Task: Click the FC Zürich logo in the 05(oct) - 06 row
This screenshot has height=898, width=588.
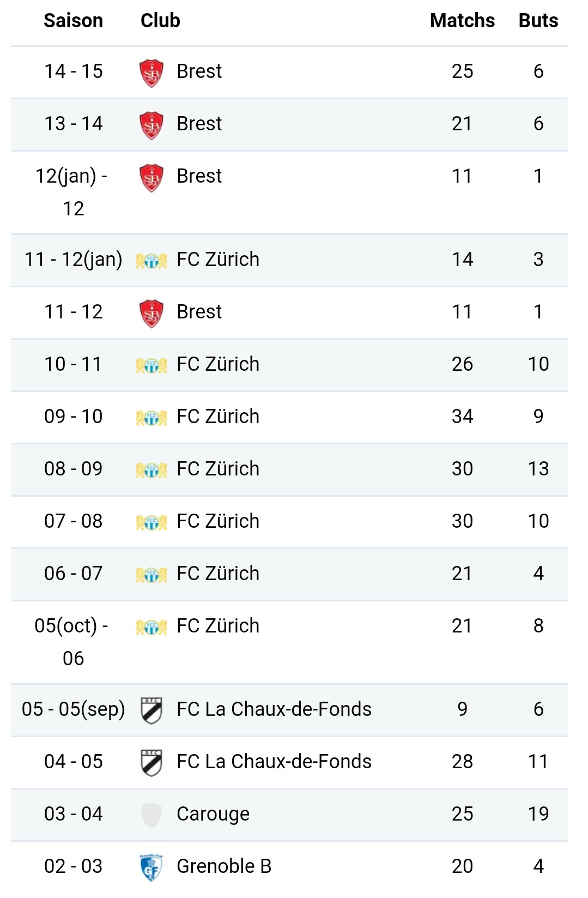Action: [x=151, y=627]
